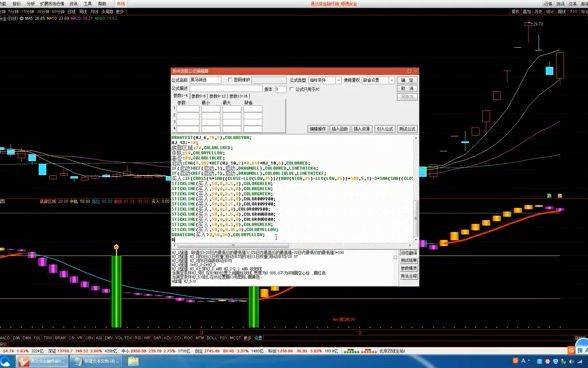Click inside the 公式名称 input field

205,80
